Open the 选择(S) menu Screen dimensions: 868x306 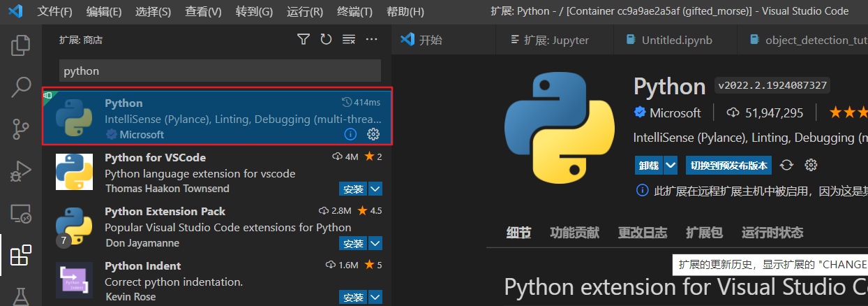153,12
